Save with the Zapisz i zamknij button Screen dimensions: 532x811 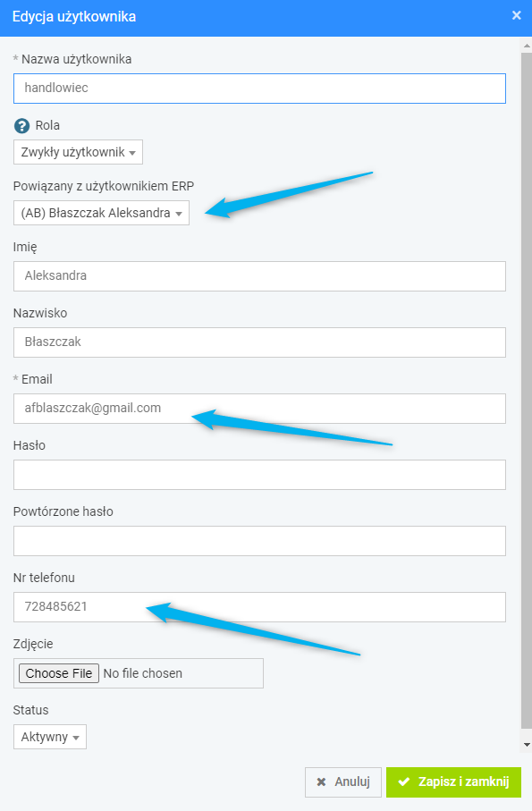tap(453, 782)
